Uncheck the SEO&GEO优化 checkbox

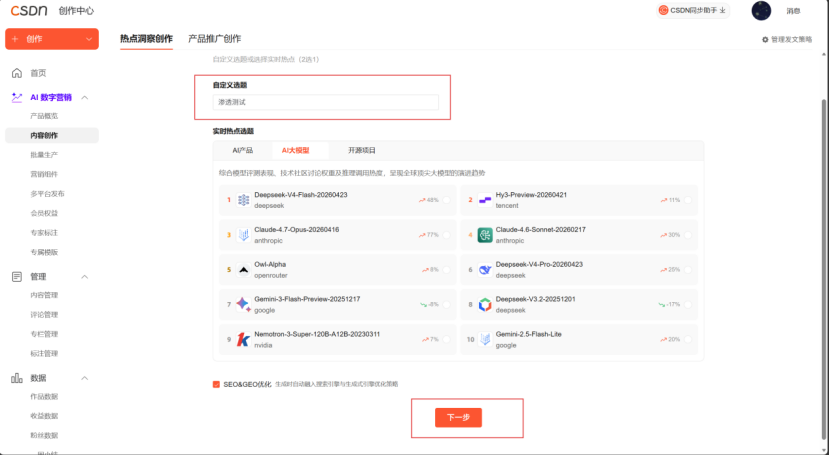216,384
